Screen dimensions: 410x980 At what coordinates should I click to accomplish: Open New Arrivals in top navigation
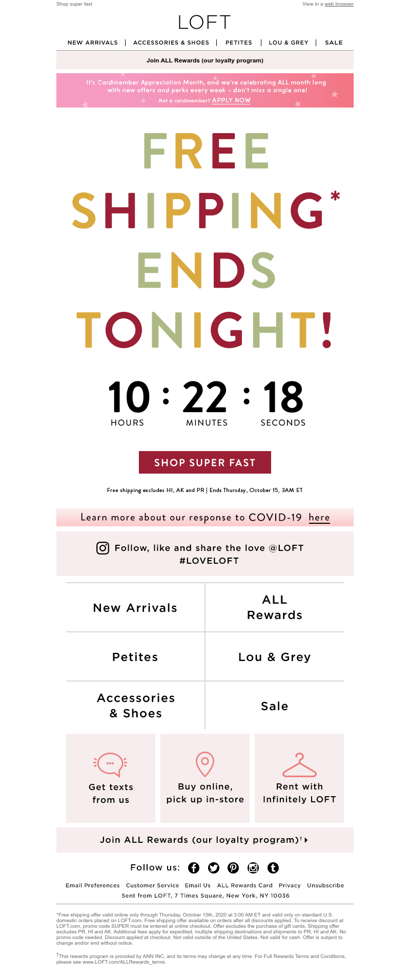coord(93,42)
